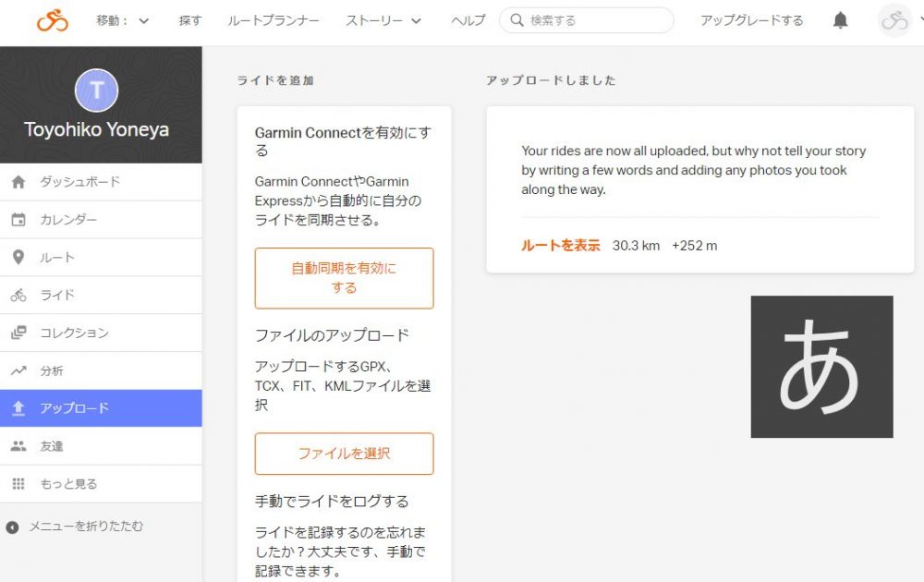This screenshot has height=582, width=924.
Task: Go to ダッシュボード in sidebar
Action: (101, 182)
